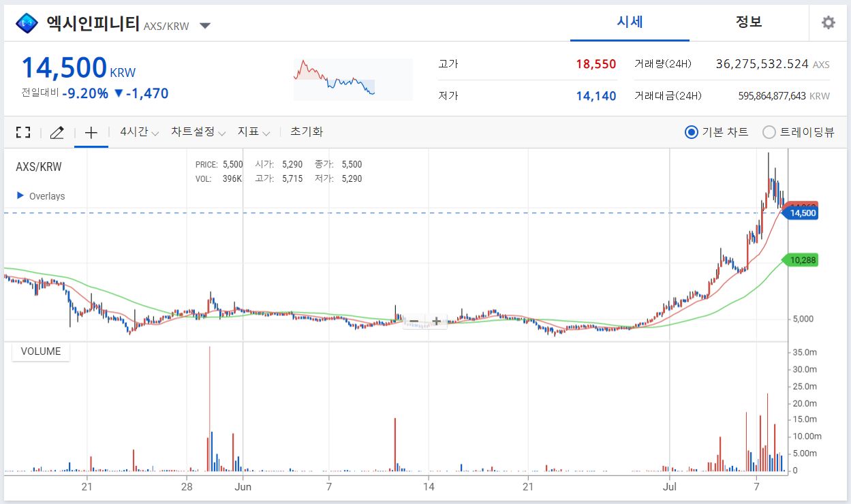
Task: Toggle fullscreen chart icon
Action: click(x=23, y=132)
